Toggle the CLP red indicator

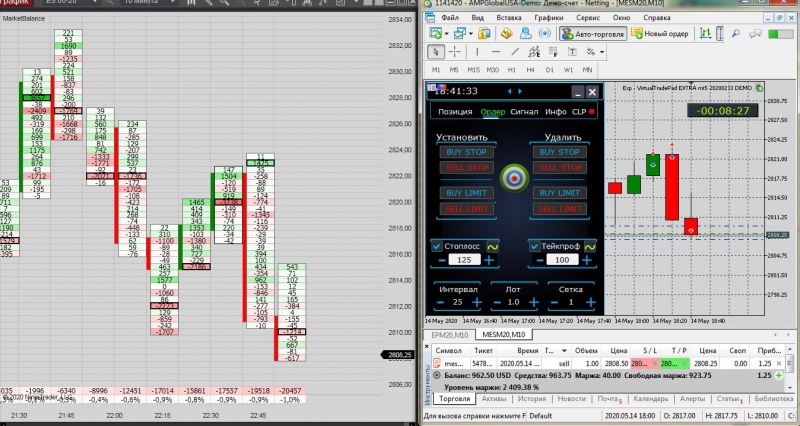click(x=591, y=112)
